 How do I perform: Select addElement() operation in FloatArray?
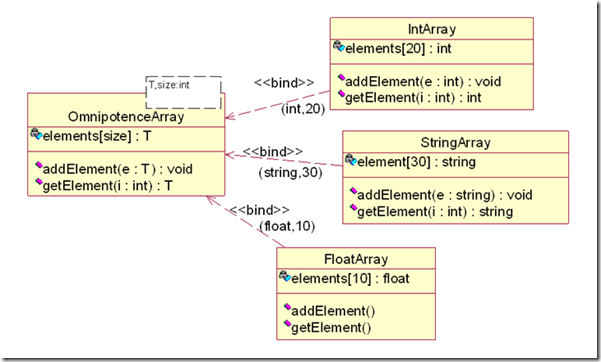point(333,311)
